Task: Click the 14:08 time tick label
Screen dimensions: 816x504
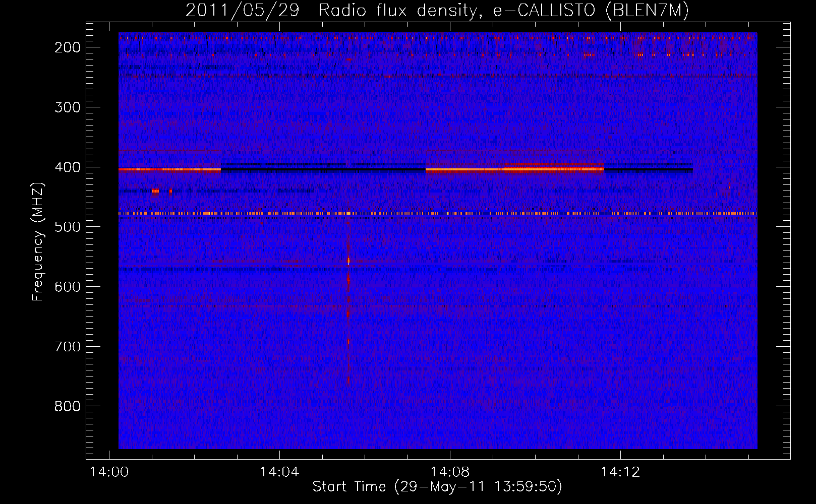Action: click(450, 472)
